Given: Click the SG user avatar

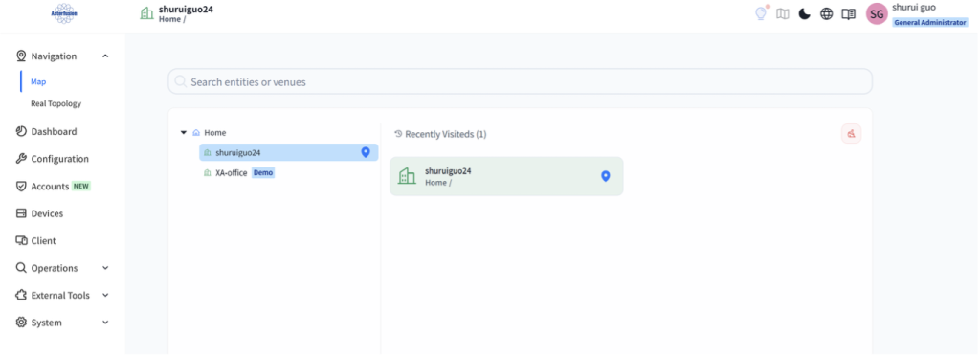Looking at the screenshot, I should [877, 13].
